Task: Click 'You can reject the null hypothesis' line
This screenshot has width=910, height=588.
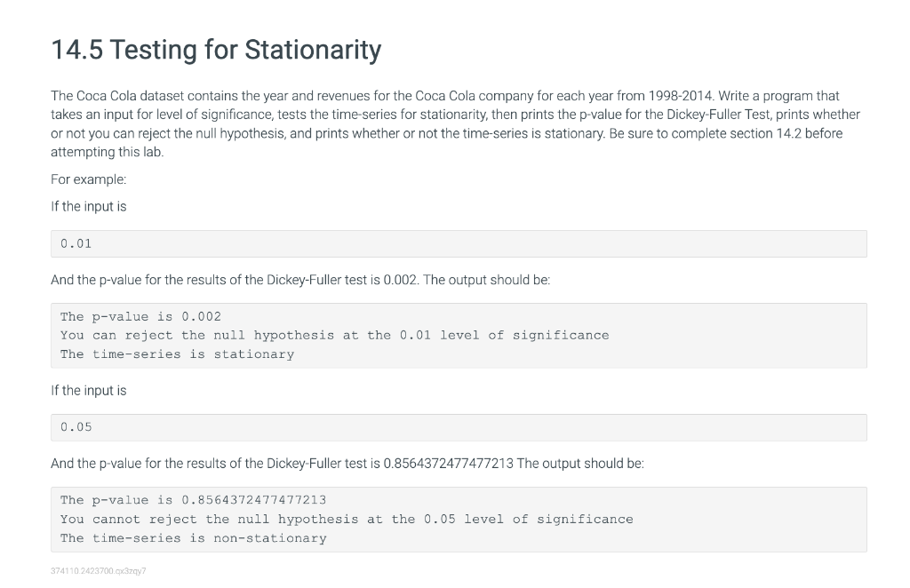Action: tap(334, 335)
